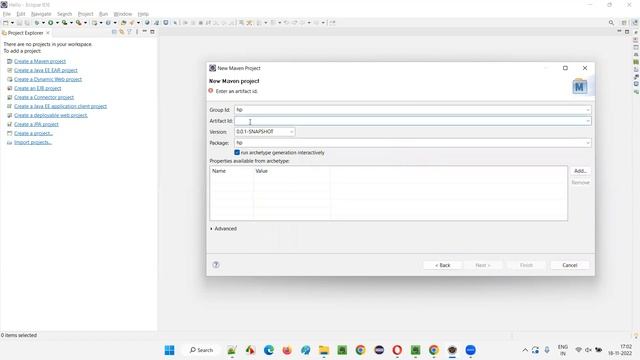Image resolution: width=640 pixels, height=360 pixels.
Task: Click the green Run toolbar icon
Action: pos(51,23)
